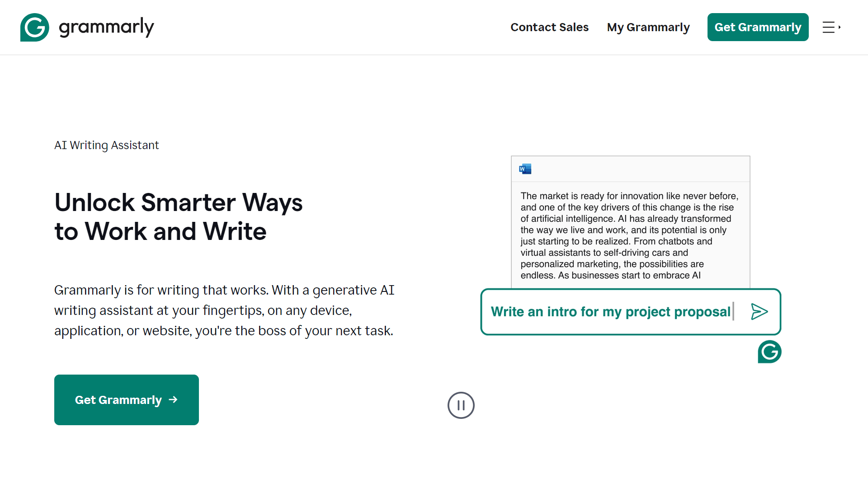Click the Get Grammarly button in the header
The width and height of the screenshot is (868, 488).
(758, 27)
